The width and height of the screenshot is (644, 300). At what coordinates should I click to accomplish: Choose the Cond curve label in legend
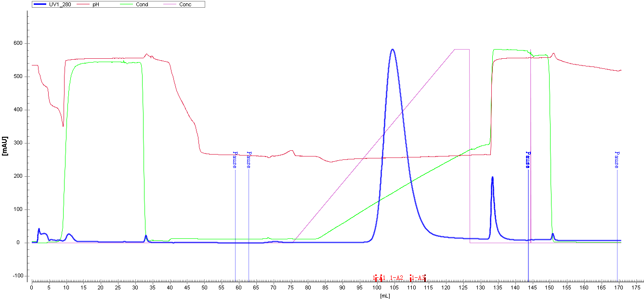[142, 4]
